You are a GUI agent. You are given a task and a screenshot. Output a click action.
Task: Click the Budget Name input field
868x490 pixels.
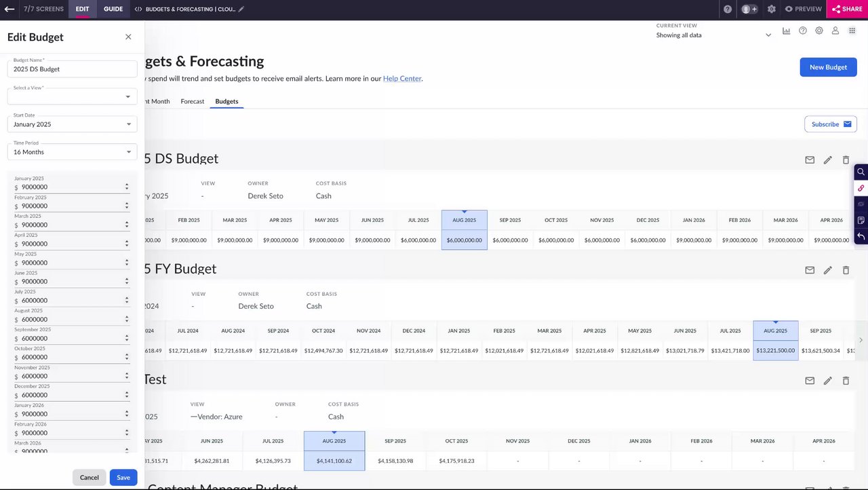(73, 69)
